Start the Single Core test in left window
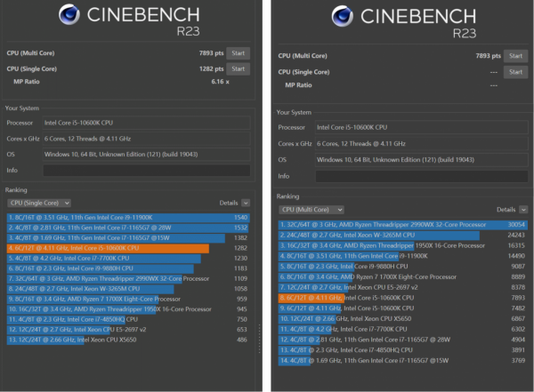The image size is (534, 392). pos(239,68)
